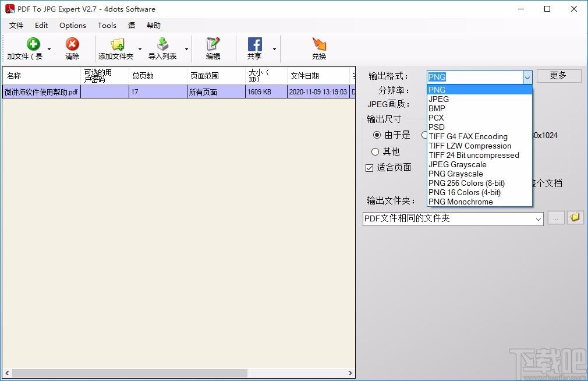Expand the Add Folder dropdown arrow
588x381 pixels.
(x=140, y=49)
